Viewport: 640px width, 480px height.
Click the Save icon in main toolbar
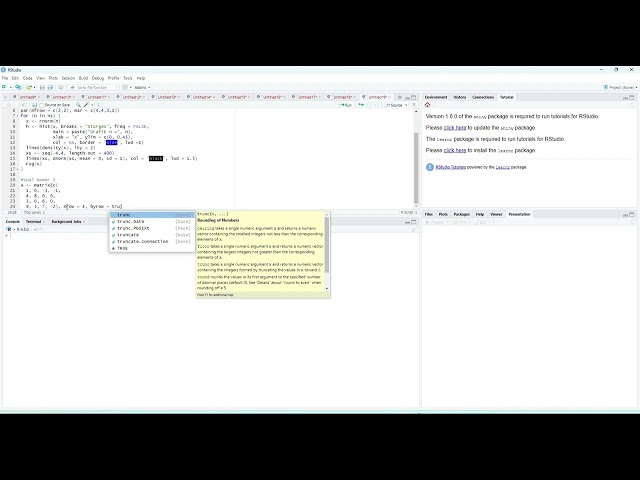pos(42,87)
